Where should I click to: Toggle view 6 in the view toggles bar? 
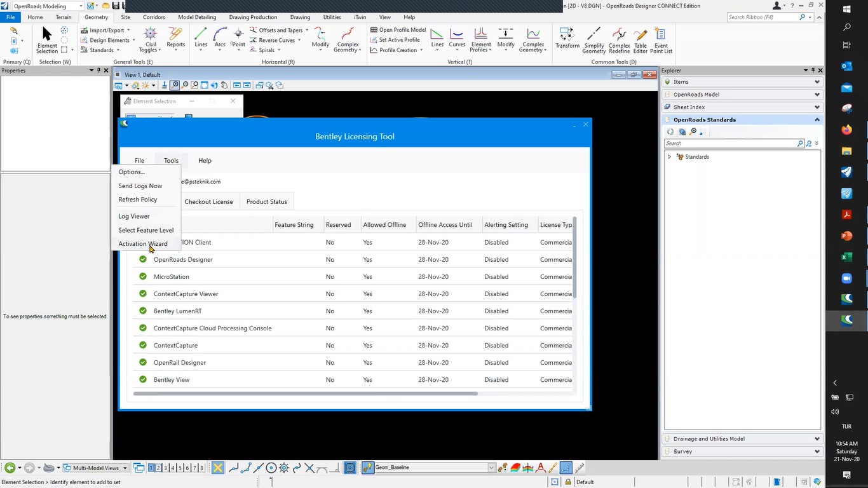pos(187,468)
